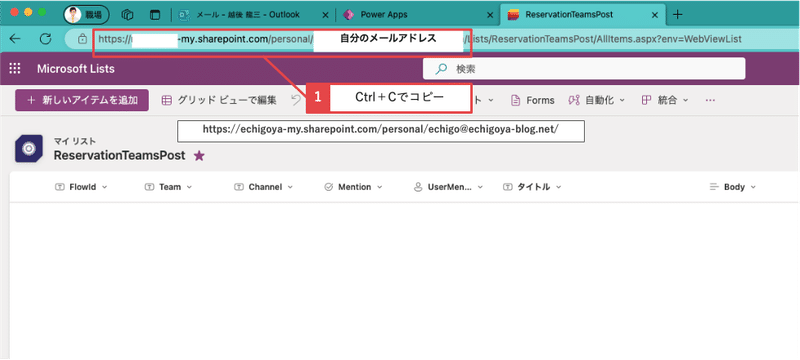Open the Microsoft 365 app launcher grid
The width and height of the screenshot is (800, 360).
pos(15,69)
